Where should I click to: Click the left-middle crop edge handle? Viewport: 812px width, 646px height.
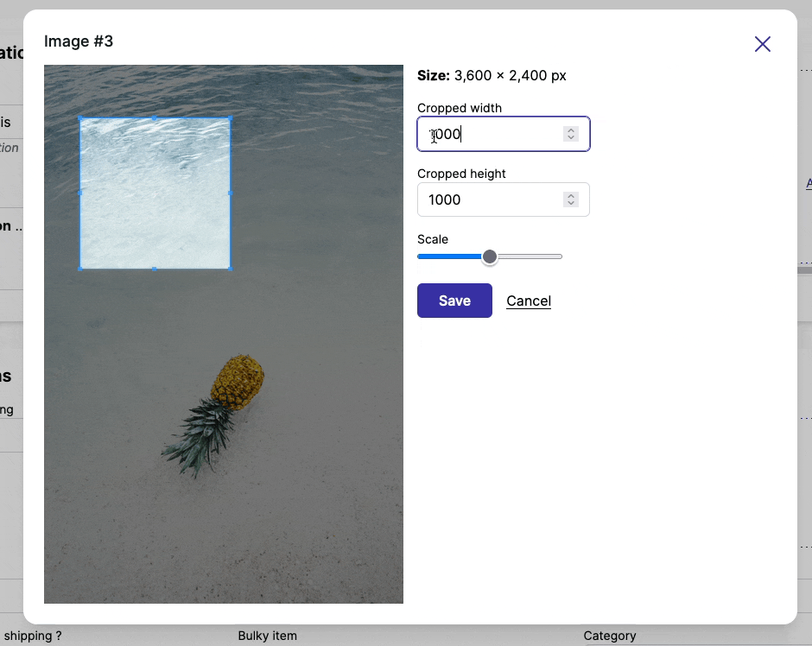(80, 193)
